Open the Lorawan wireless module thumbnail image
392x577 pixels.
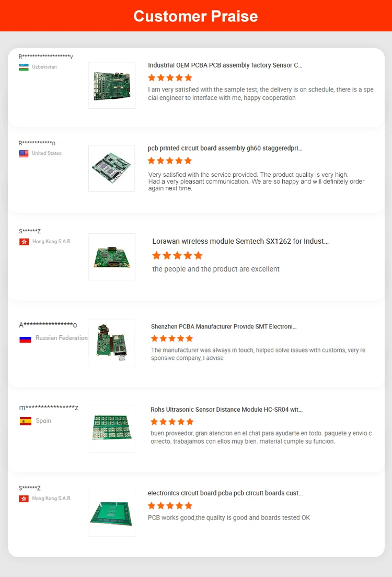(112, 257)
